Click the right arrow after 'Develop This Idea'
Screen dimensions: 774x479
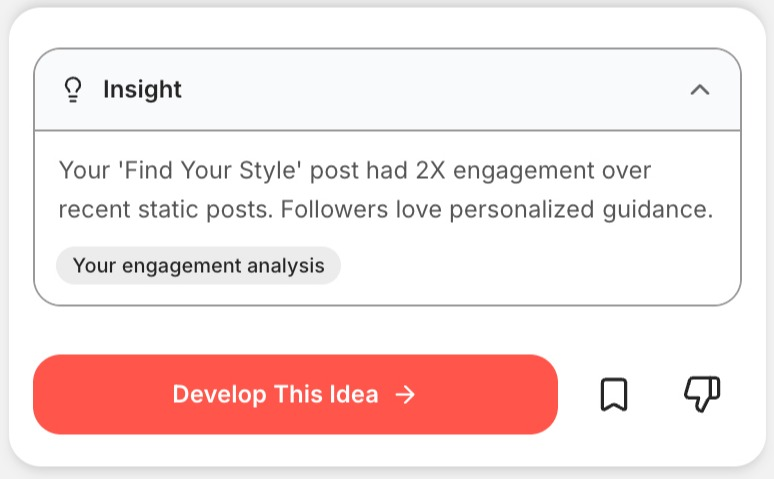point(405,395)
